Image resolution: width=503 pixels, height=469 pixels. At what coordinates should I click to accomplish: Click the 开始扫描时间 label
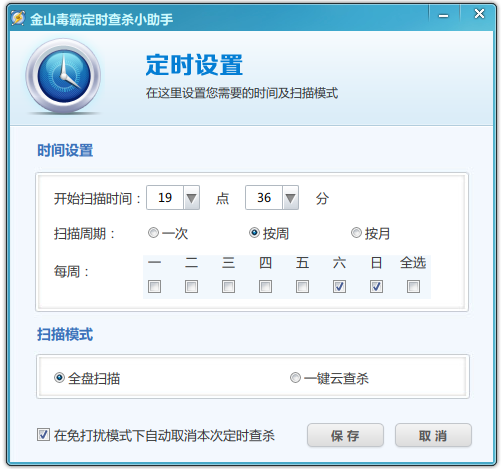[x=97, y=199]
